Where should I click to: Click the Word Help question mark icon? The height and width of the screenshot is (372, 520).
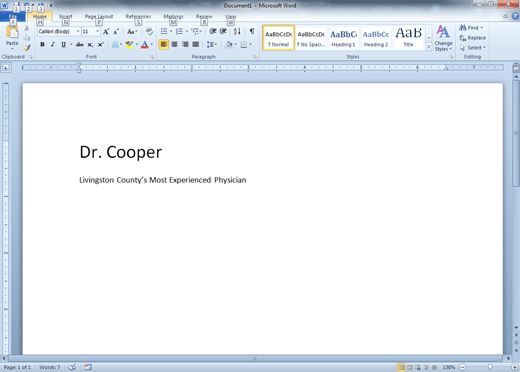pos(515,16)
